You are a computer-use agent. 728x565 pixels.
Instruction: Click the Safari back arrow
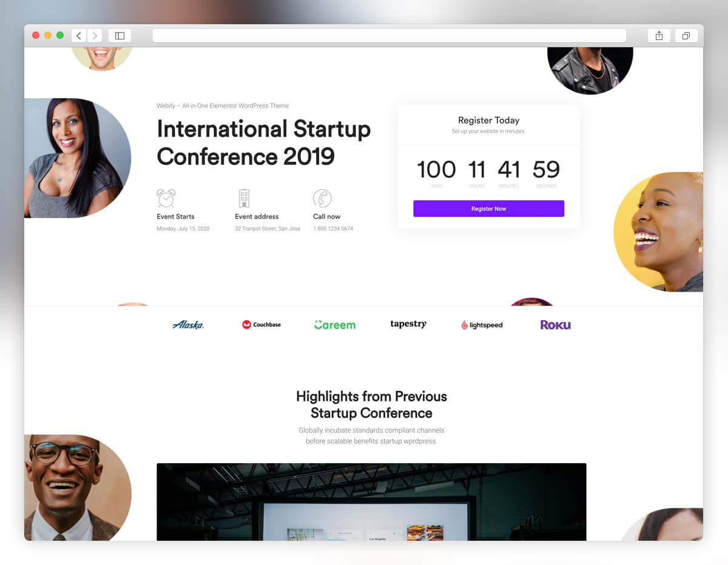(79, 36)
